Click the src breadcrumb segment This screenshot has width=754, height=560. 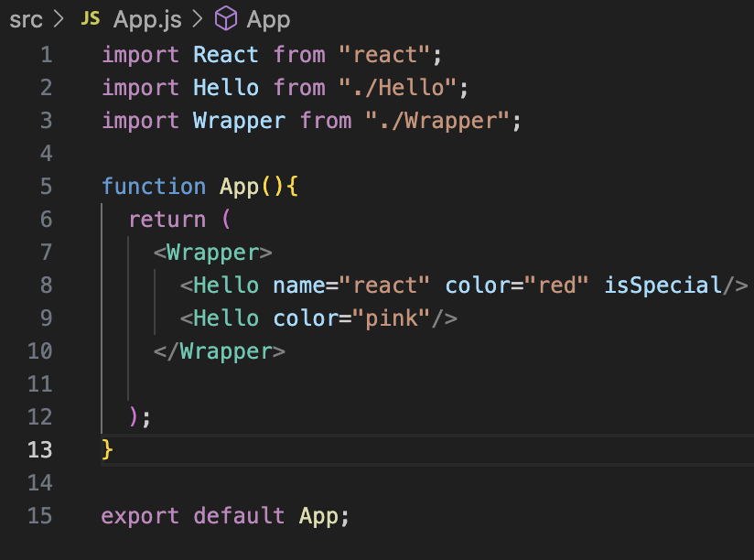[x=26, y=20]
